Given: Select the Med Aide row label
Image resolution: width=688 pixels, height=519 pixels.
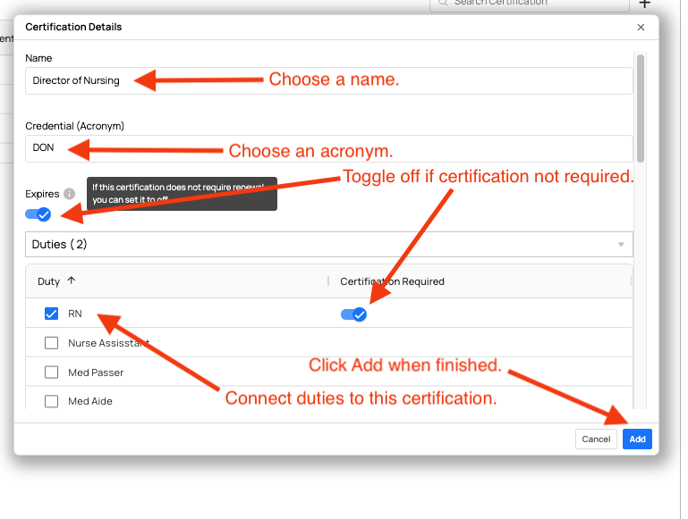Looking at the screenshot, I should point(90,401).
